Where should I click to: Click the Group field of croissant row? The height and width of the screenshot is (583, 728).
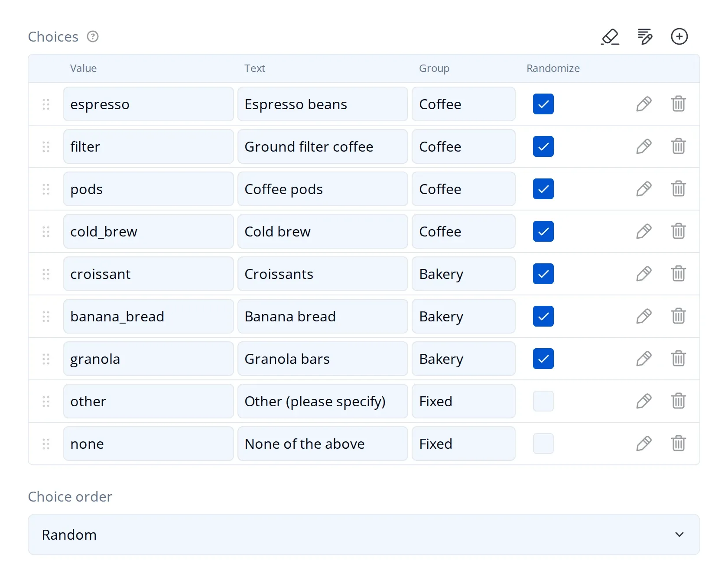click(464, 274)
